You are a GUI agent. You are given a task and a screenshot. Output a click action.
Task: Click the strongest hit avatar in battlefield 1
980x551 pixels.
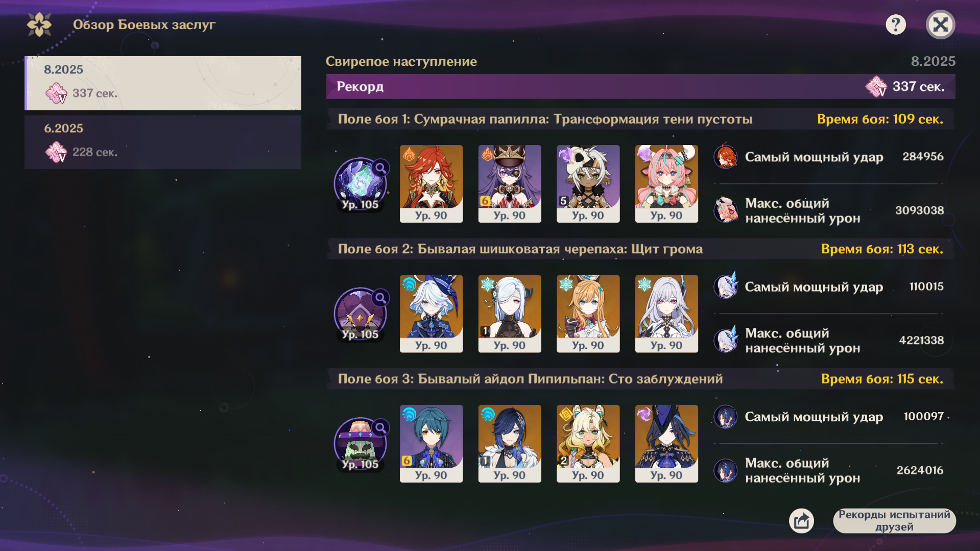726,157
